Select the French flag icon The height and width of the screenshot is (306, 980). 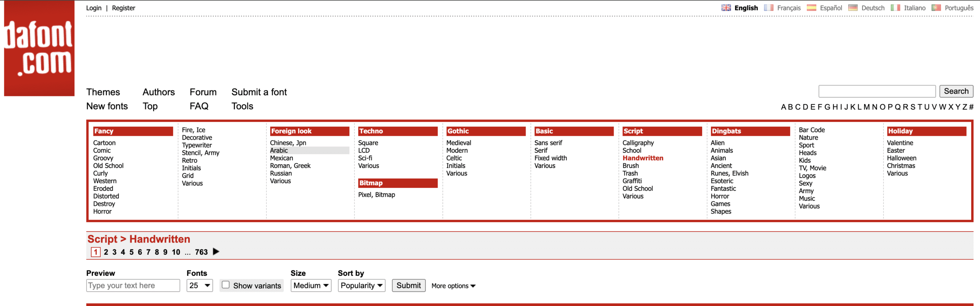[x=768, y=8]
